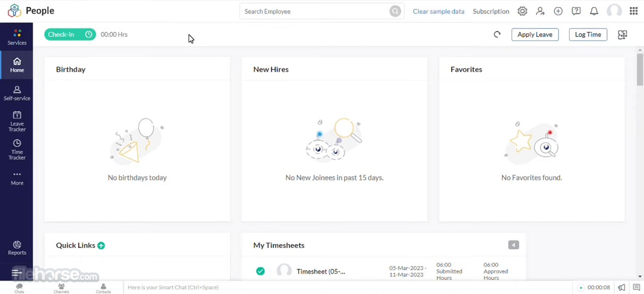Click the Apply Leave button
The width and height of the screenshot is (644, 294).
pos(535,34)
